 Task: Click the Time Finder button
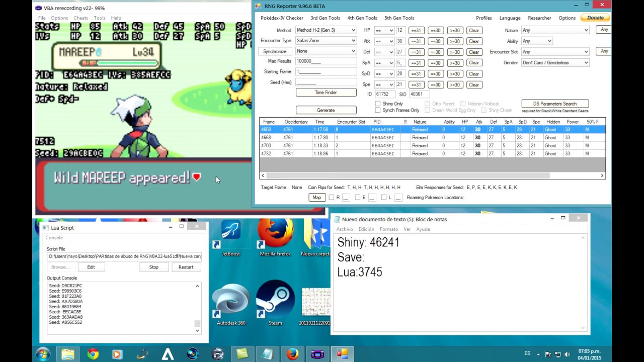pyautogui.click(x=326, y=93)
